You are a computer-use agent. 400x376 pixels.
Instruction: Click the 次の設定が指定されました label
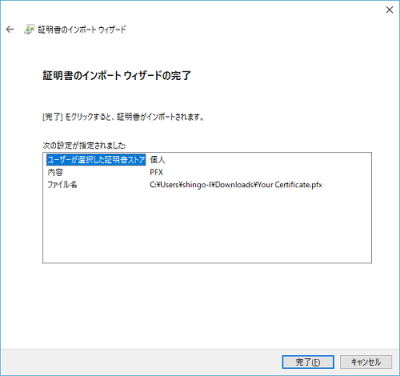click(84, 146)
